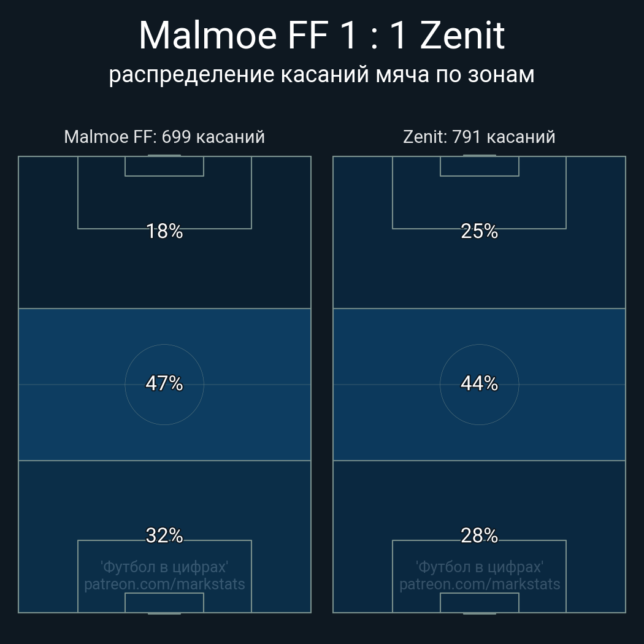Click the bottom goal box of Malmoe pitch
Image resolution: width=644 pixels, height=644 pixels.
point(164,602)
